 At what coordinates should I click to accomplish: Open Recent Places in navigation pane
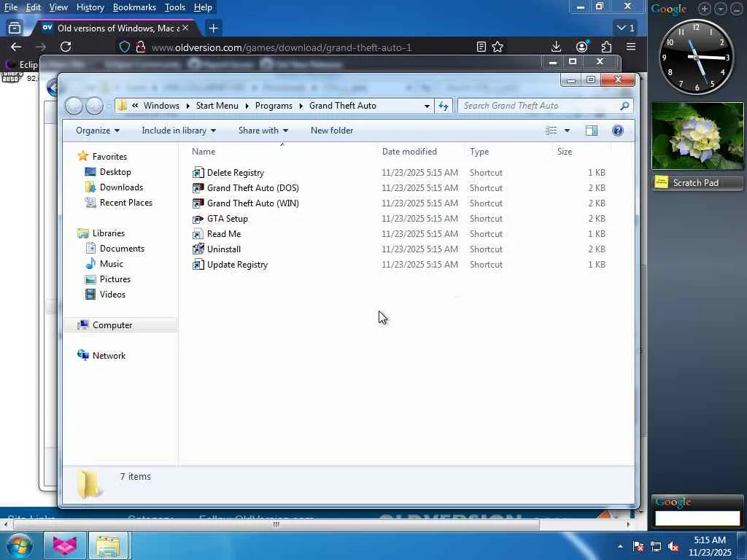pos(126,203)
